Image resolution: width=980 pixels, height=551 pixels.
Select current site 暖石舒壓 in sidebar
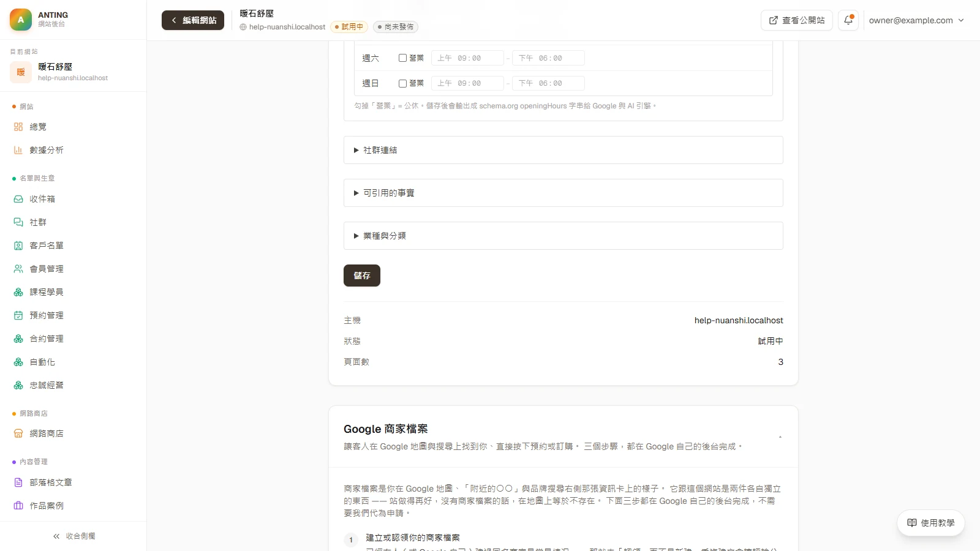click(73, 72)
